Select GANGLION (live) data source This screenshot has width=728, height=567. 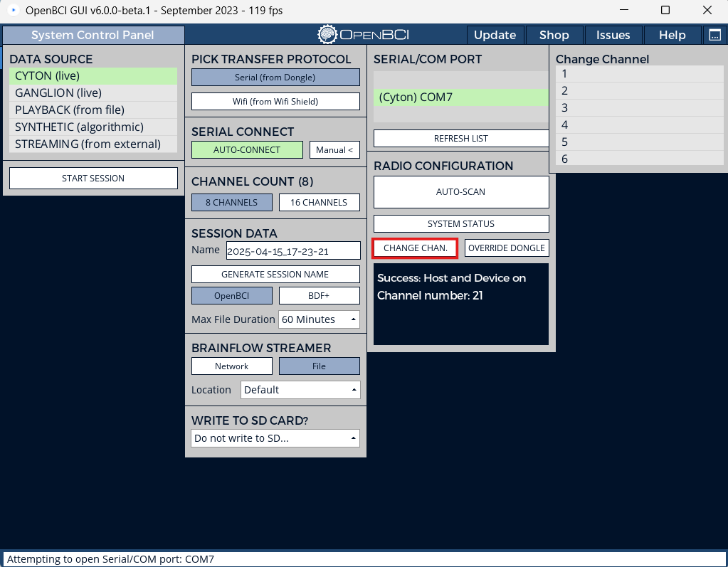click(93, 92)
